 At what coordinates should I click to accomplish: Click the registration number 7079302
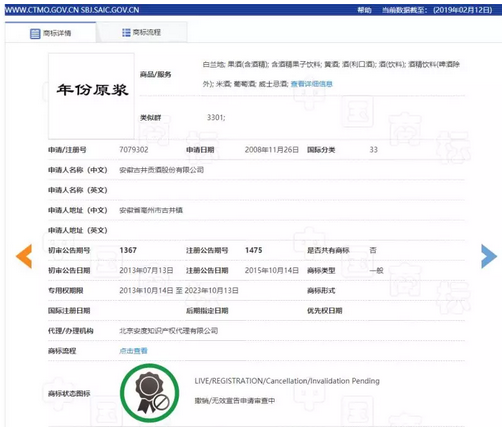(134, 150)
